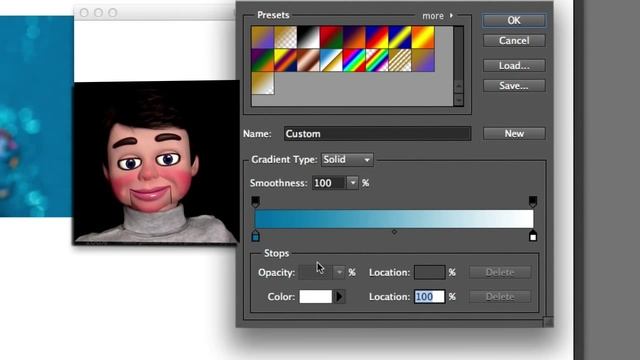Select the white color stop on right
The height and width of the screenshot is (360, 640).
click(x=533, y=236)
